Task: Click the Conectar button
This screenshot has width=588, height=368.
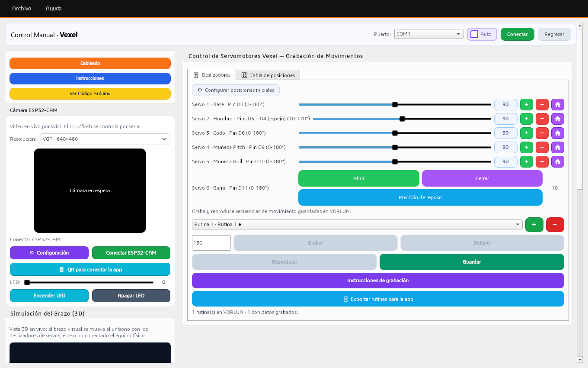Action: (518, 34)
